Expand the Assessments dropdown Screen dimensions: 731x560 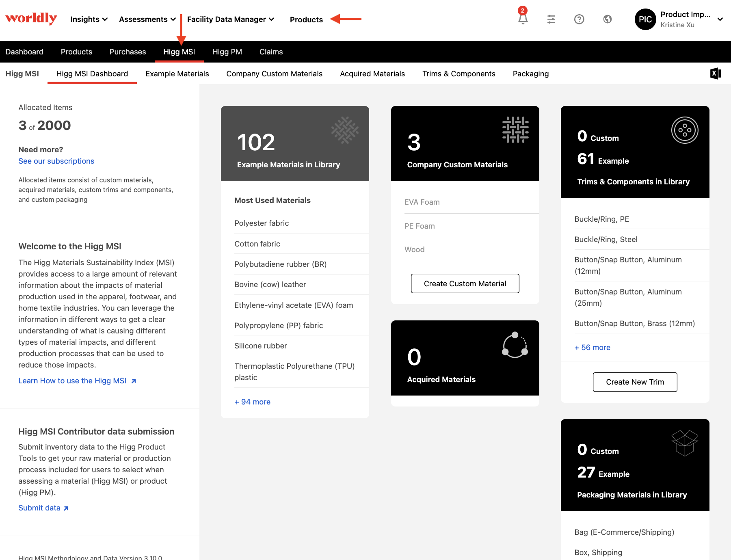147,19
